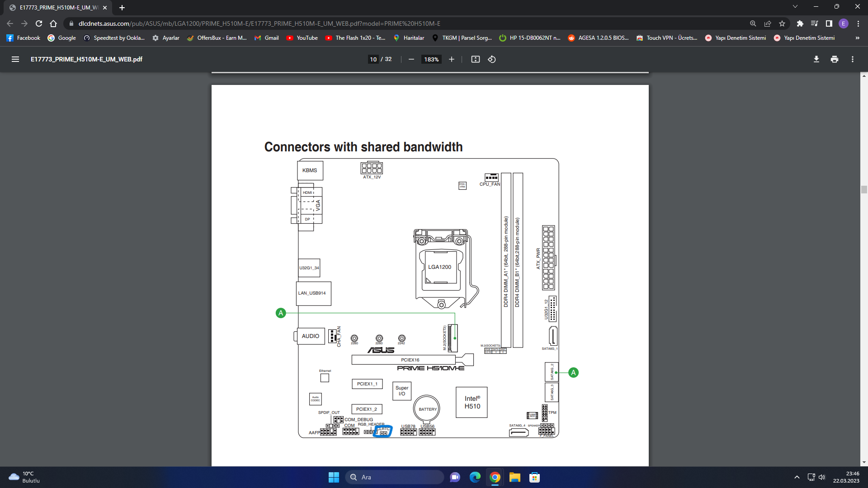Open the volume speaker tray icon
This screenshot has width=868, height=488.
[822, 477]
